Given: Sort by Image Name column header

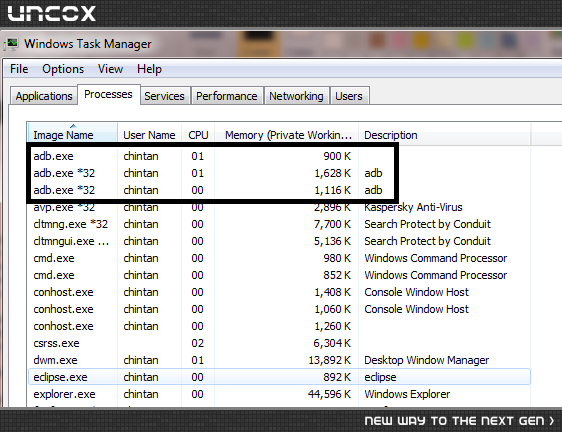Looking at the screenshot, I should coord(72,133).
